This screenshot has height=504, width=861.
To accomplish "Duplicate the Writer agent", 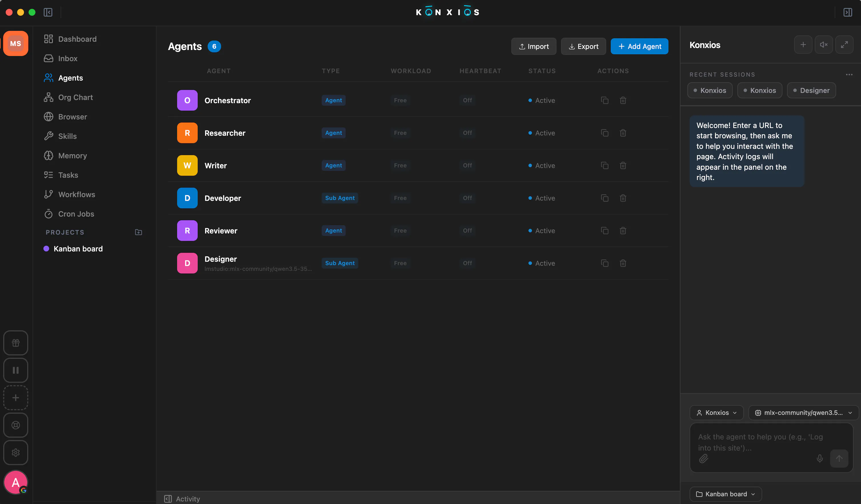I will point(605,165).
